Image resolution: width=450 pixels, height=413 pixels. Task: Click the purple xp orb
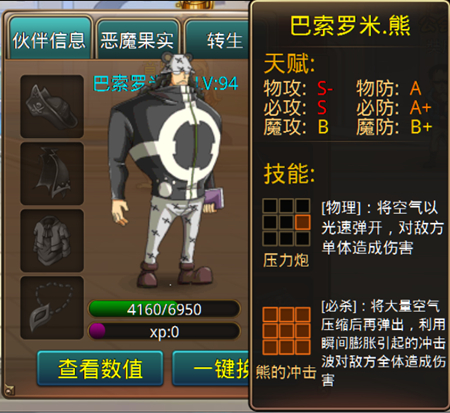click(97, 332)
